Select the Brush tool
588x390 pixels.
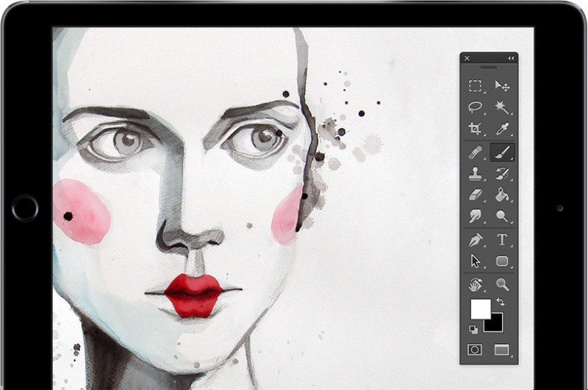pyautogui.click(x=502, y=152)
